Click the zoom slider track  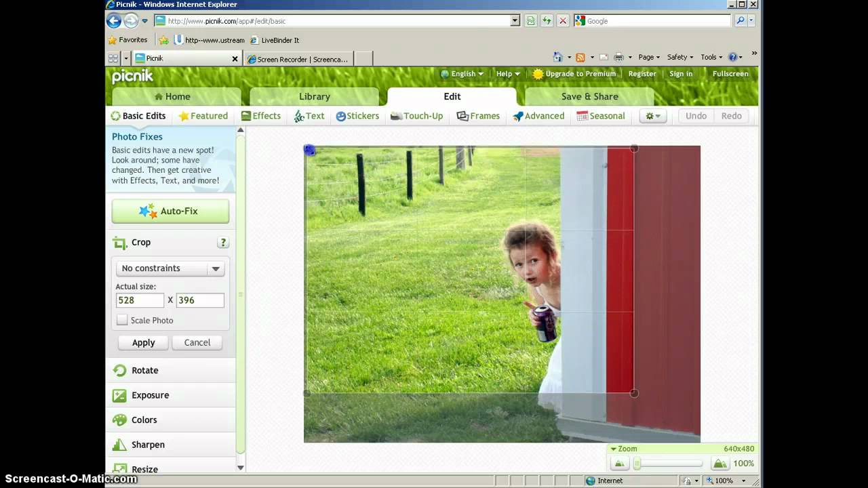(x=669, y=464)
